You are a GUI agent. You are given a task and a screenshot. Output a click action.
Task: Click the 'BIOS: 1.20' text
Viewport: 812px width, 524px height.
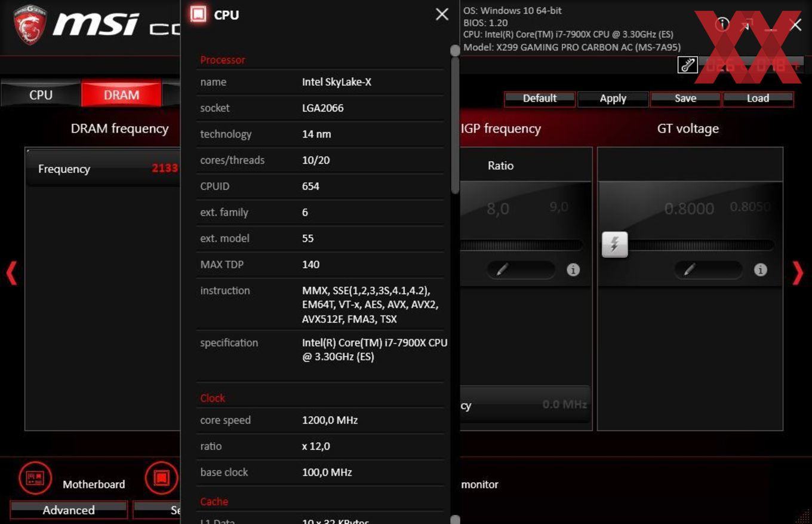click(x=485, y=23)
